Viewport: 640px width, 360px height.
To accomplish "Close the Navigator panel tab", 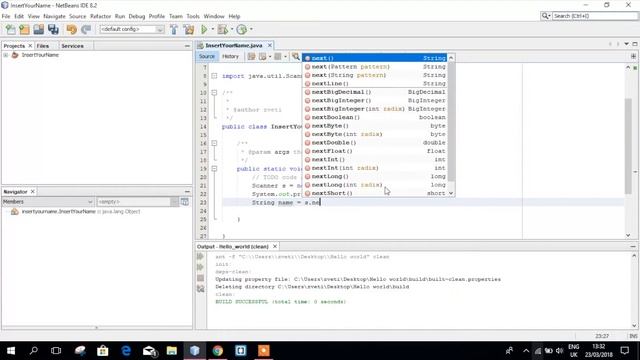I will point(33,191).
